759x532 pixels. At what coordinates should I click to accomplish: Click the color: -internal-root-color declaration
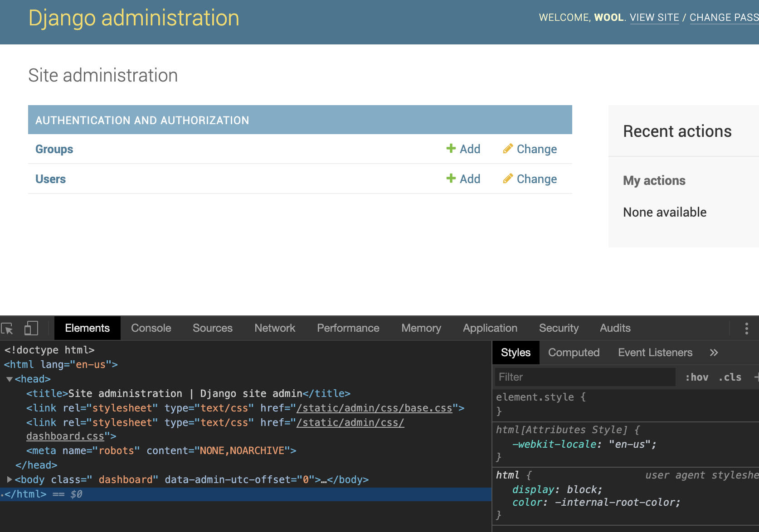(596, 502)
